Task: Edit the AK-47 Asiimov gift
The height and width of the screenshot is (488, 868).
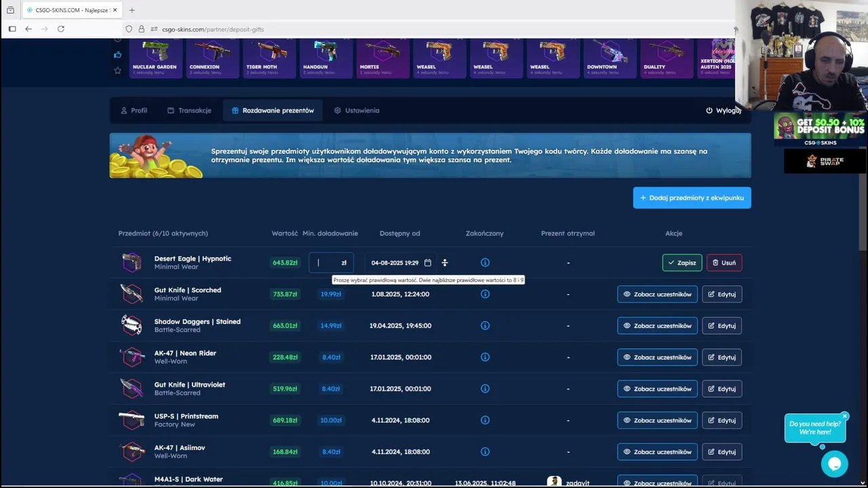Action: (722, 452)
